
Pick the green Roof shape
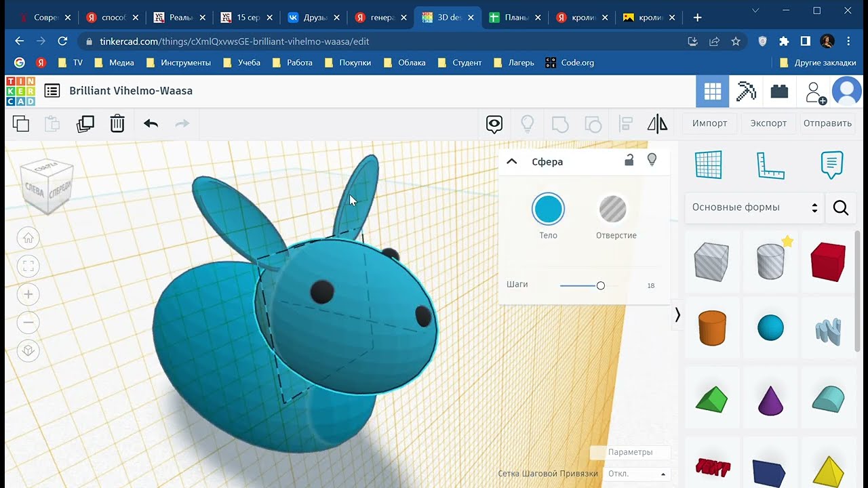(x=712, y=399)
